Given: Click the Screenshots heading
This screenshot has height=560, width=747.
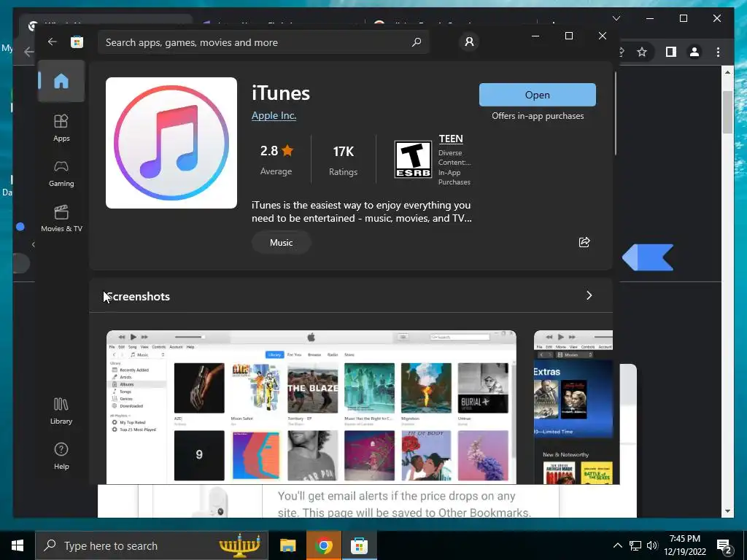Looking at the screenshot, I should (138, 296).
